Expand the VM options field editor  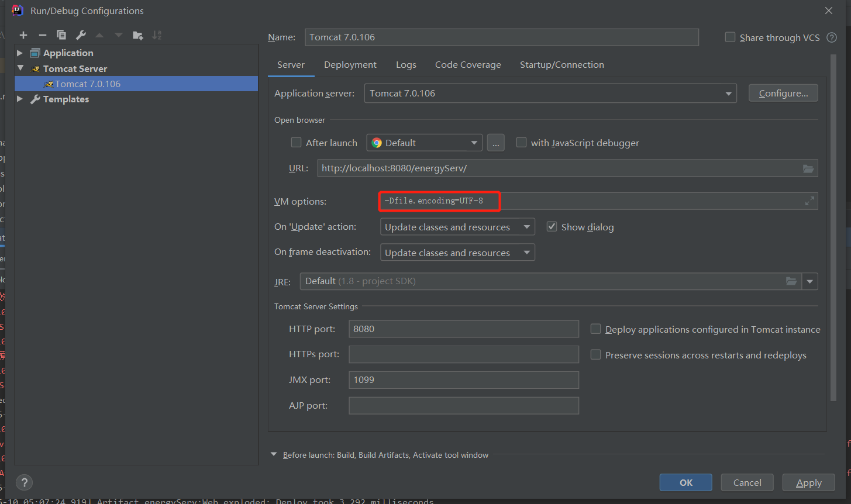(809, 201)
